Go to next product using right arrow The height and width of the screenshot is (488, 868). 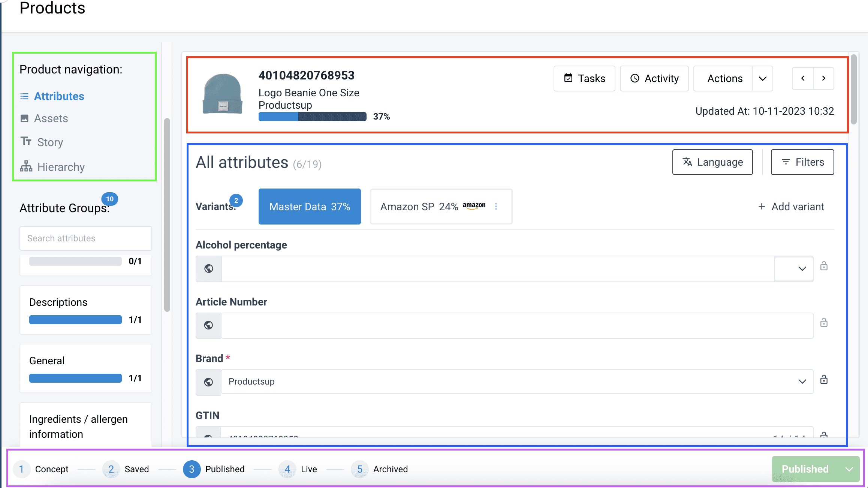(823, 78)
